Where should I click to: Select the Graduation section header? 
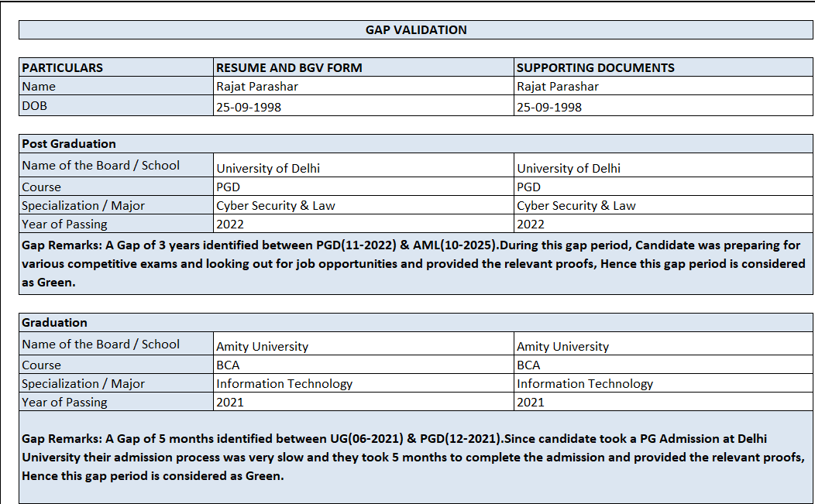pyautogui.click(x=416, y=322)
